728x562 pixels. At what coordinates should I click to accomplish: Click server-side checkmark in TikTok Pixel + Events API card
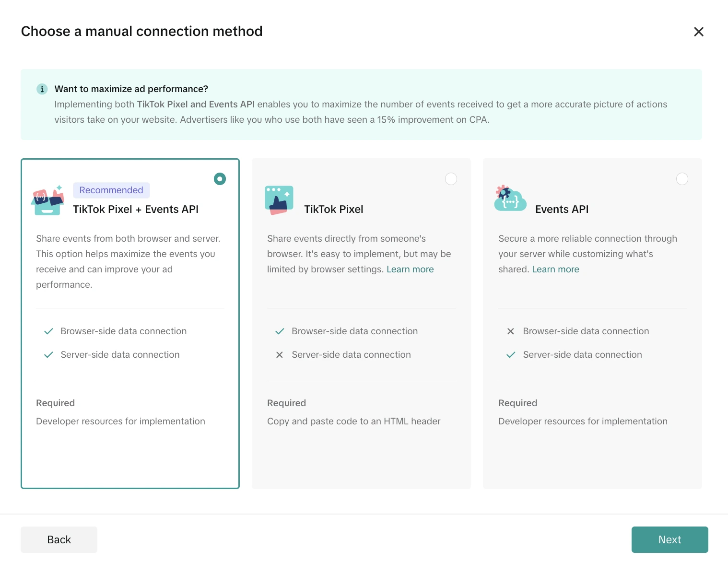click(48, 355)
